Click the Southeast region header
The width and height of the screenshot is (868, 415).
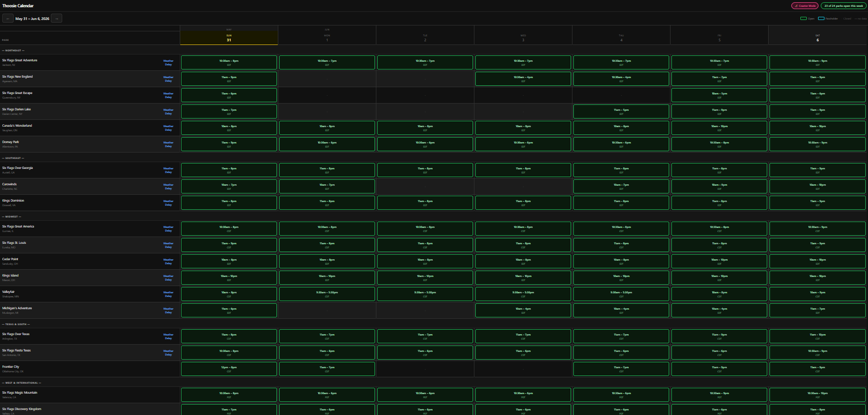[13, 158]
